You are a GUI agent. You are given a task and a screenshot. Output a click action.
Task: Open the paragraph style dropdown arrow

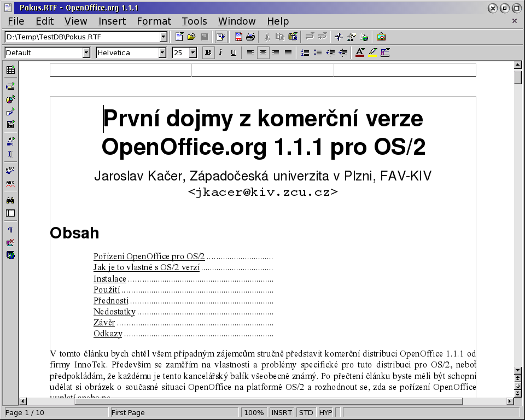click(x=86, y=52)
